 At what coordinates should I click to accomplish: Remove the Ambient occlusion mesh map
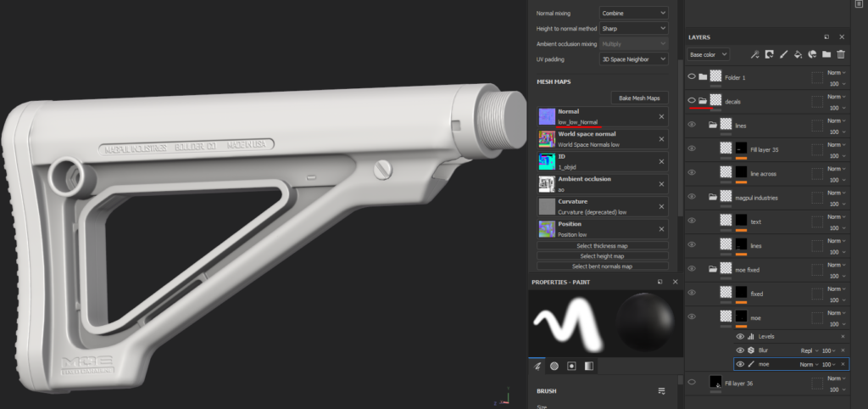coord(661,184)
